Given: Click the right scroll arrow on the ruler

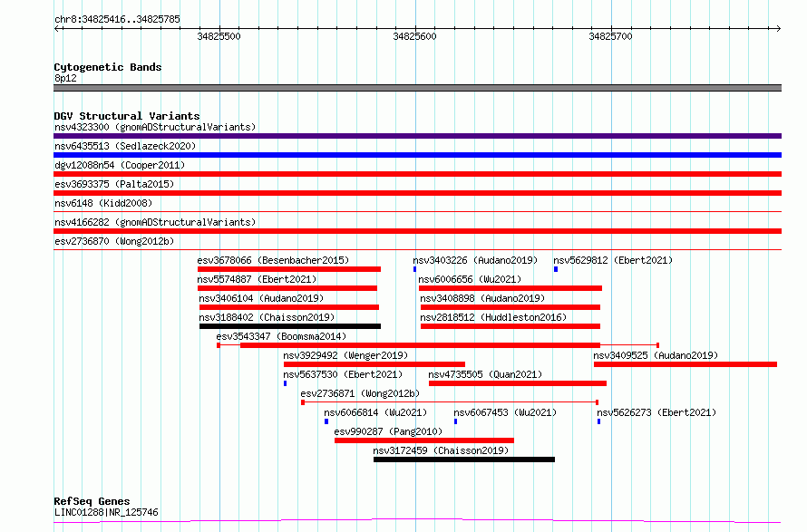Looking at the screenshot, I should pyautogui.click(x=778, y=29).
